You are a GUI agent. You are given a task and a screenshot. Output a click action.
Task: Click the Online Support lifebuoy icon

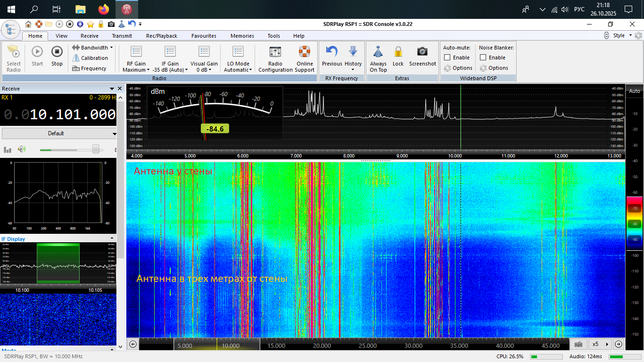(305, 52)
